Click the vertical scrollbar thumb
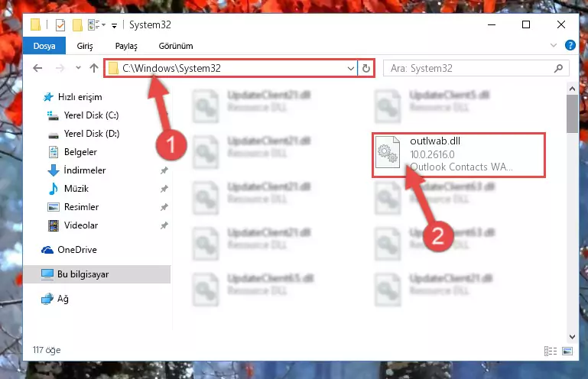Image resolution: width=588 pixels, height=379 pixels. click(x=572, y=114)
